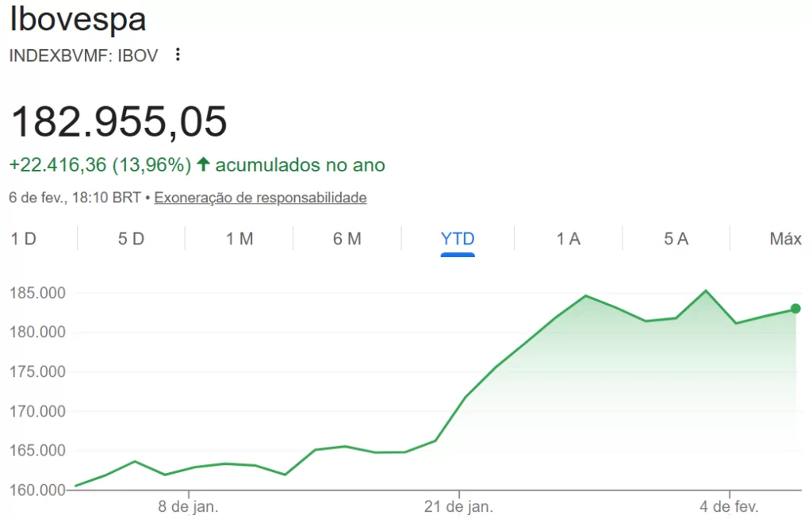Click the green upward arrow icon
This screenshot has height=519, width=812.
pyautogui.click(x=203, y=165)
